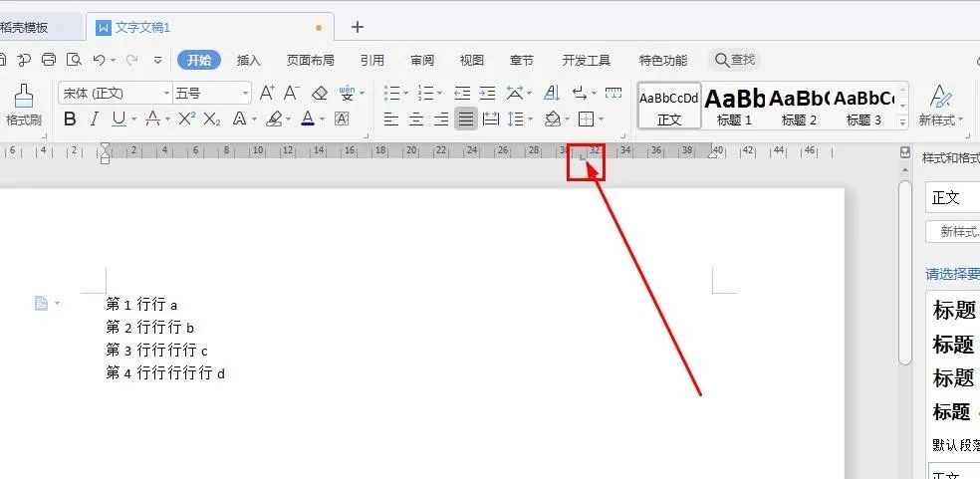Screen dimensions: 980x479
Task: Click the tab stops ruler icon in ribbon
Action: [x=613, y=94]
